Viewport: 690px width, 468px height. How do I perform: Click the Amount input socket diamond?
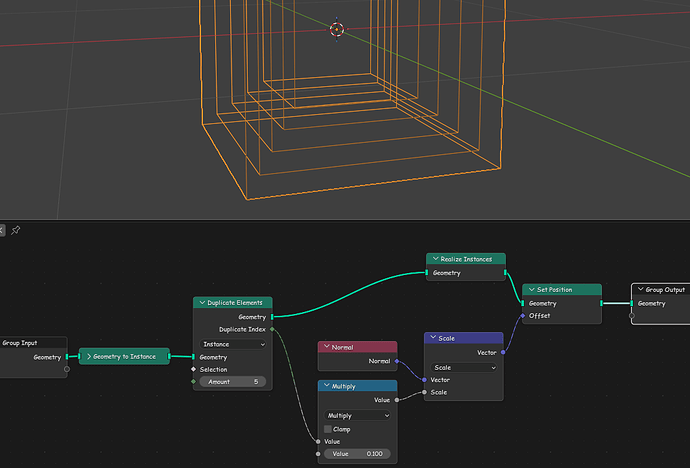pyautogui.click(x=193, y=382)
